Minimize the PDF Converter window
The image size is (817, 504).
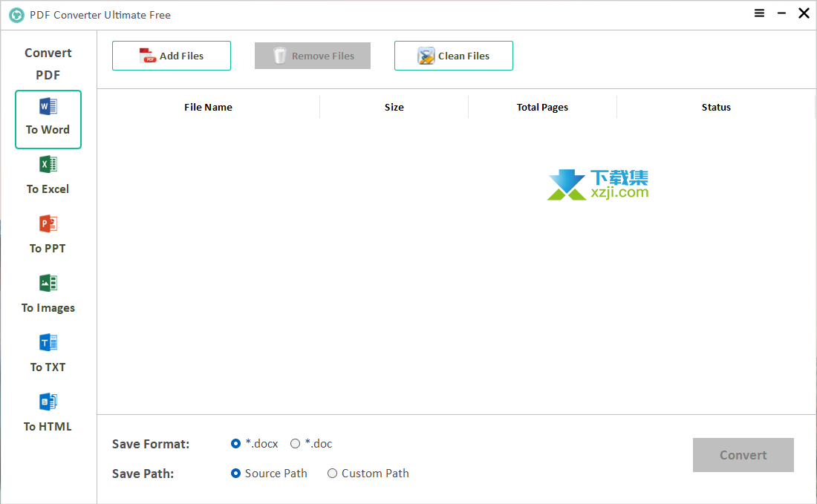781,13
